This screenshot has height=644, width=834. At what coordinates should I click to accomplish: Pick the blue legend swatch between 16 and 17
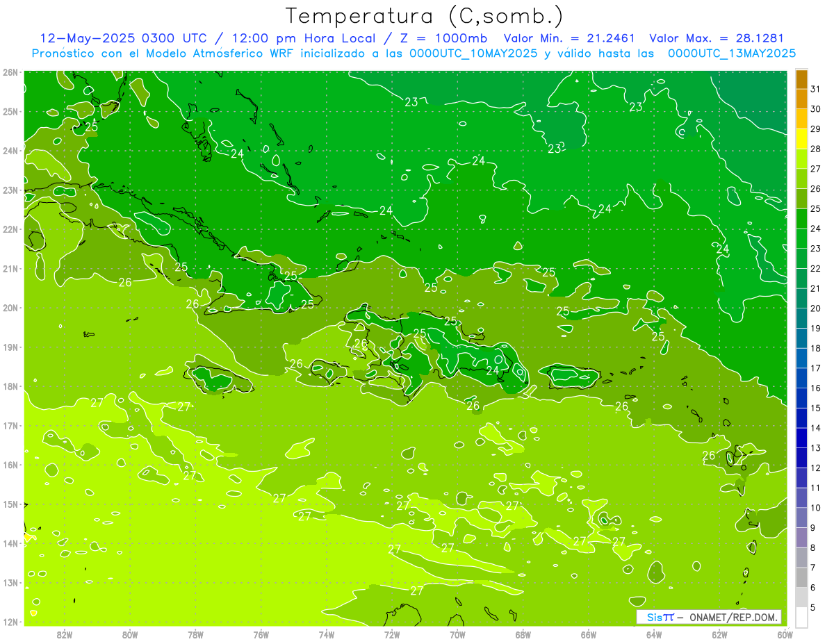[801, 378]
